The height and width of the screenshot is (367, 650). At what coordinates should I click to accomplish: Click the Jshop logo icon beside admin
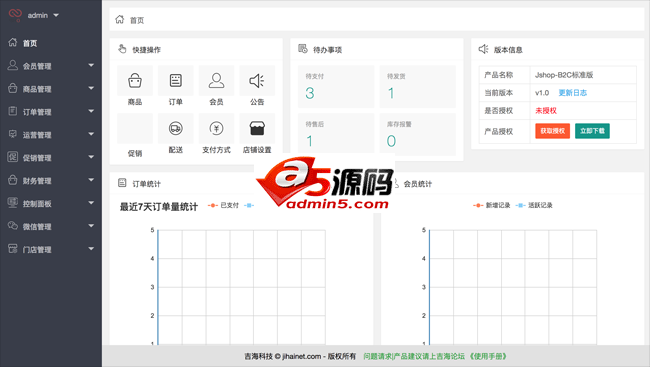click(15, 15)
